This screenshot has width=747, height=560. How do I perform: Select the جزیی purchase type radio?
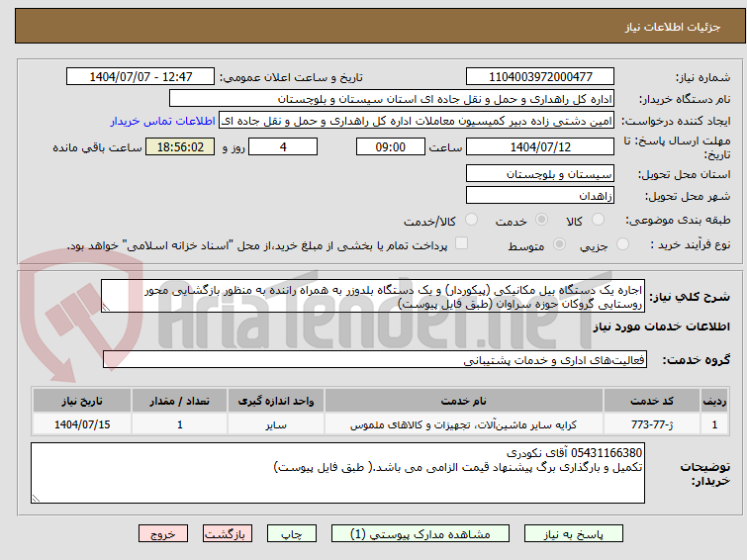pyautogui.click(x=622, y=244)
